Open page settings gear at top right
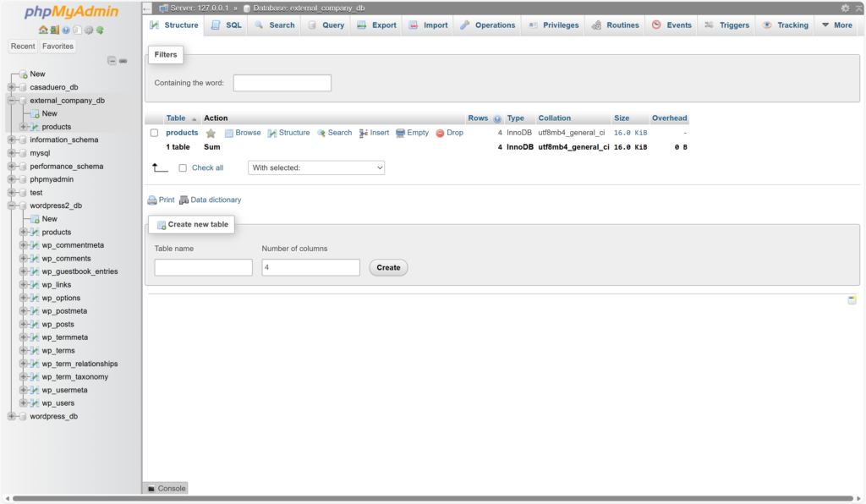This screenshot has width=866, height=504. coord(845,8)
